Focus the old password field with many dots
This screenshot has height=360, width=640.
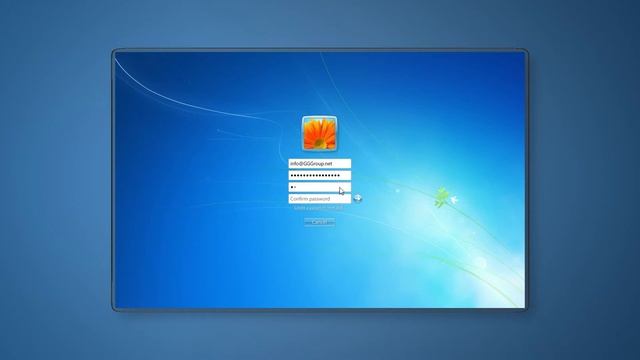pos(320,176)
